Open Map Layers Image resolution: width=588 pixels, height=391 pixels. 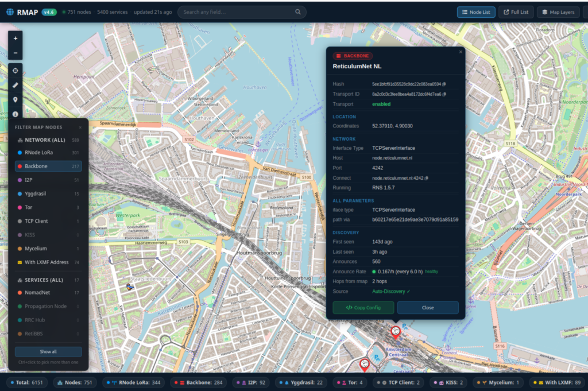click(x=558, y=12)
